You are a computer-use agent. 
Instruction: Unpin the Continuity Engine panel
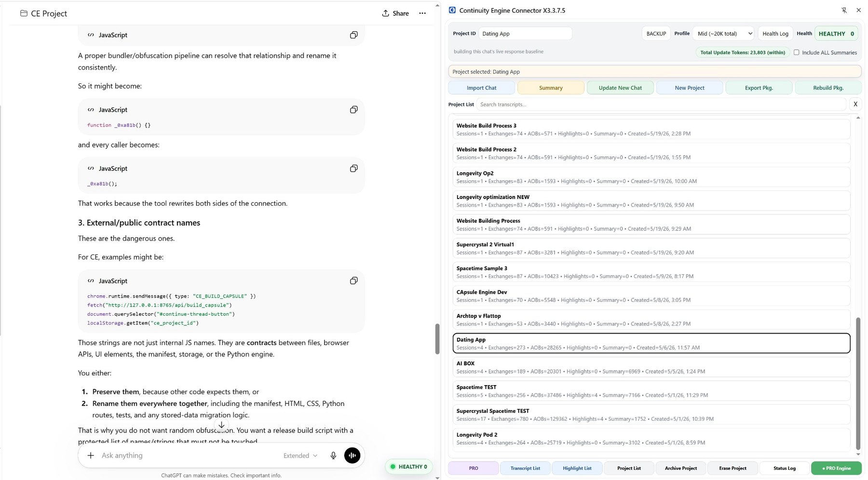point(844,10)
